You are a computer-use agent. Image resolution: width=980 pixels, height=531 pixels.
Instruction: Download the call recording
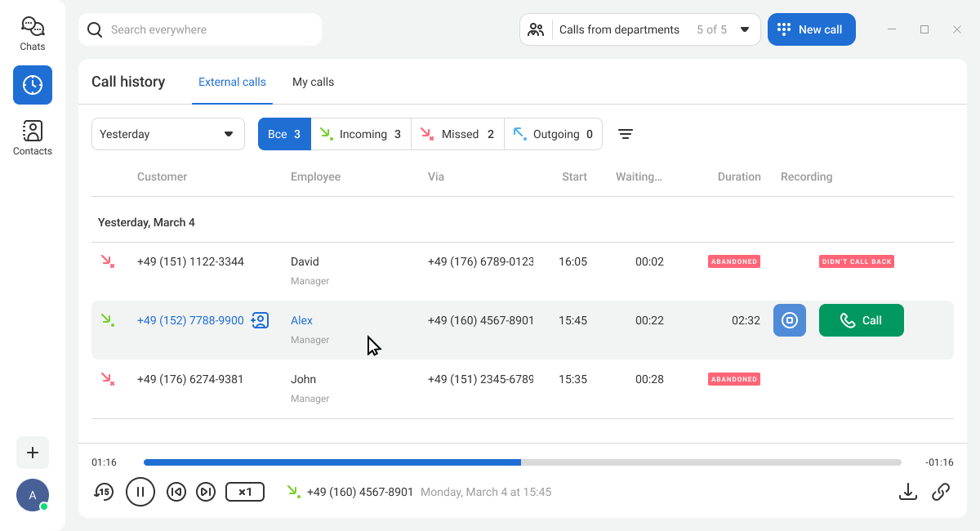(x=907, y=492)
